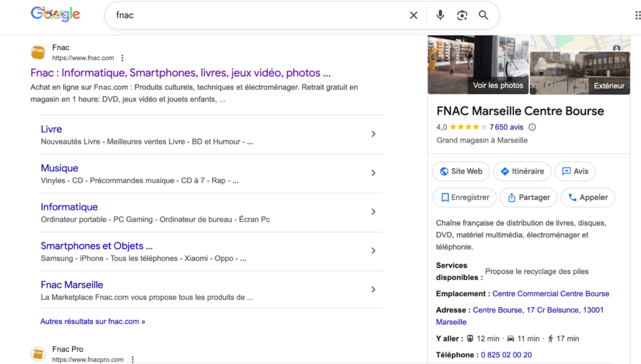
Task: Open Google Lens image search icon
Action: [462, 16]
